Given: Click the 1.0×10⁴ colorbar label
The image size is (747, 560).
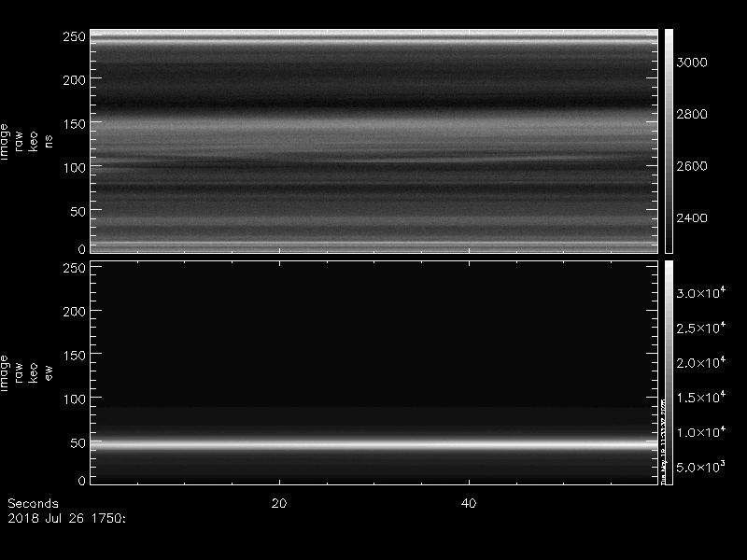Looking at the screenshot, I should [701, 431].
